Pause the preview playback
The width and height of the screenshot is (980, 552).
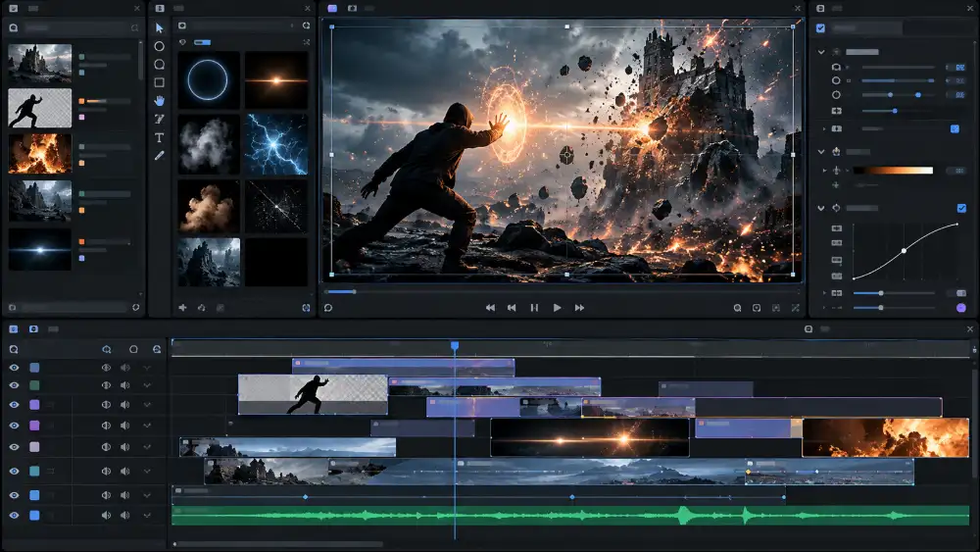(x=534, y=308)
